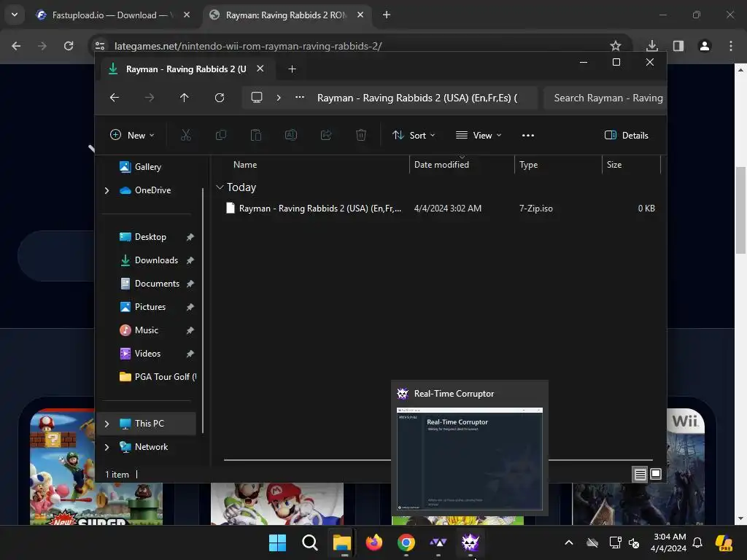Sort by the Type column header
The height and width of the screenshot is (560, 747).
coord(528,165)
